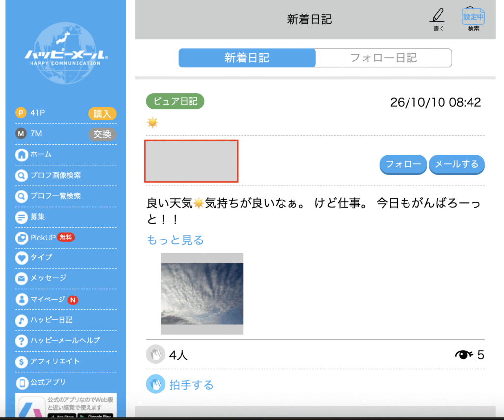Switch to the フォロー日記 tab
504x420 pixels.
tap(383, 58)
